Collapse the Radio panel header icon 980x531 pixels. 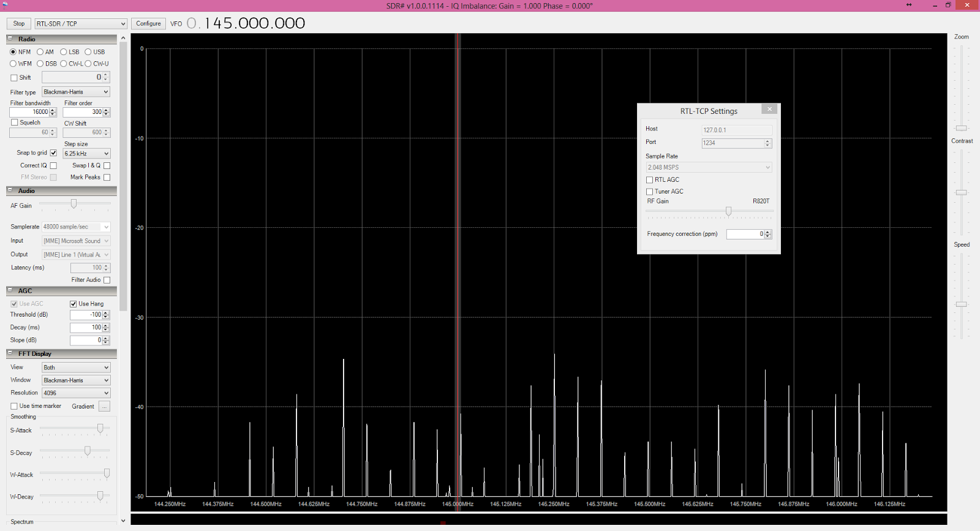pos(10,39)
